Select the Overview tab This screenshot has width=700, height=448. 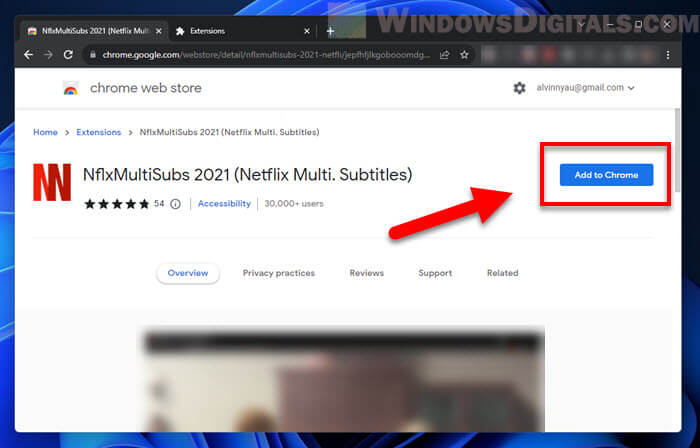(188, 273)
